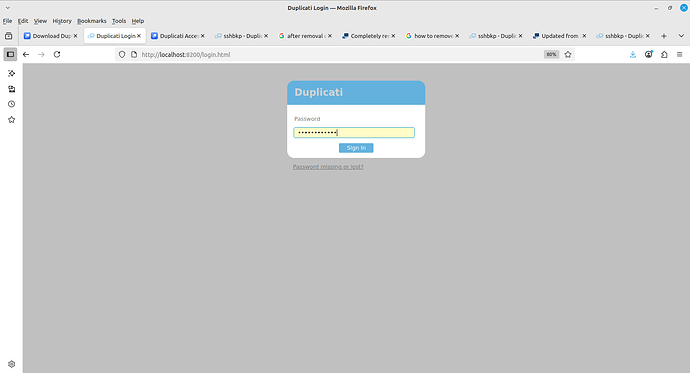Reset the 80% zoom level indicator
This screenshot has height=373, width=690.
pyautogui.click(x=551, y=55)
